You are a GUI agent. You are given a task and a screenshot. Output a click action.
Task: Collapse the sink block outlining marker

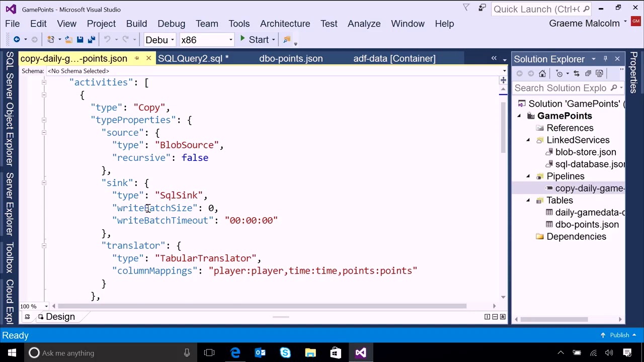tap(44, 183)
